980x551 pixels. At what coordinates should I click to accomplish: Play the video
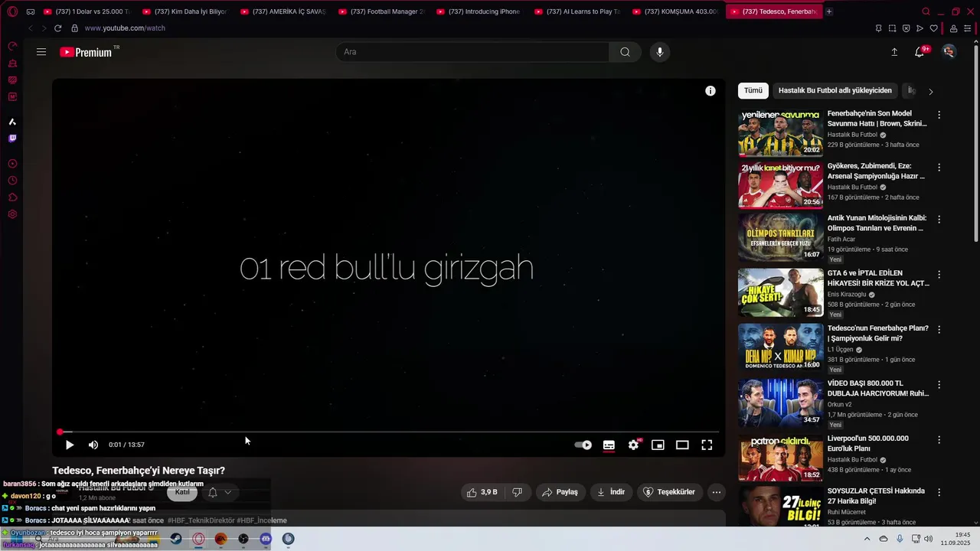69,445
